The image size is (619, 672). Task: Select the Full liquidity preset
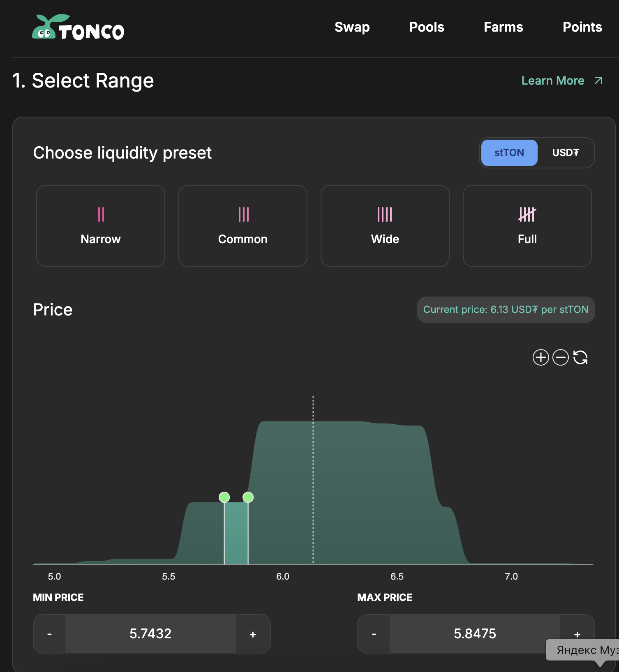pos(527,226)
